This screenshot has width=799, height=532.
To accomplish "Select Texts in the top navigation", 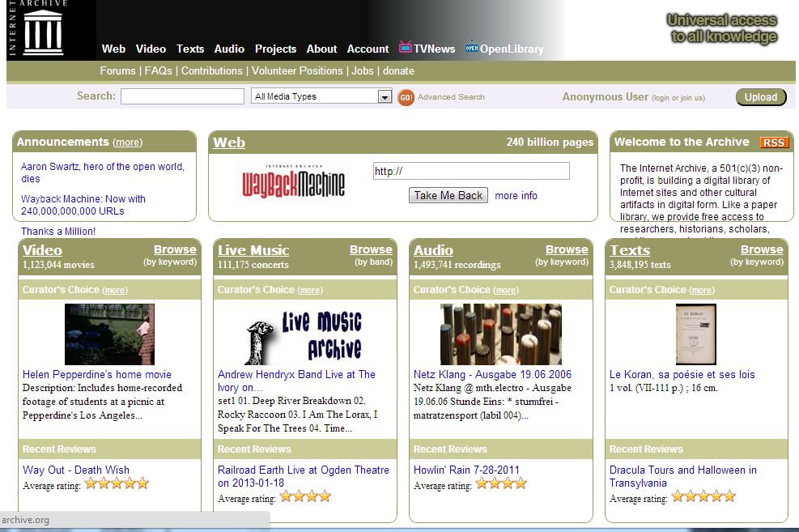I will tap(190, 49).
